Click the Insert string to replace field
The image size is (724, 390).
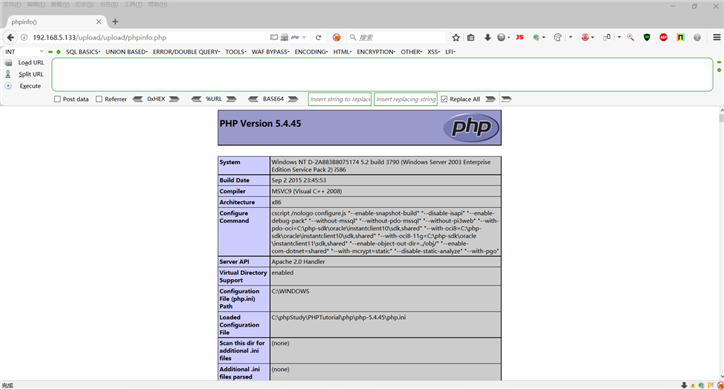click(340, 99)
